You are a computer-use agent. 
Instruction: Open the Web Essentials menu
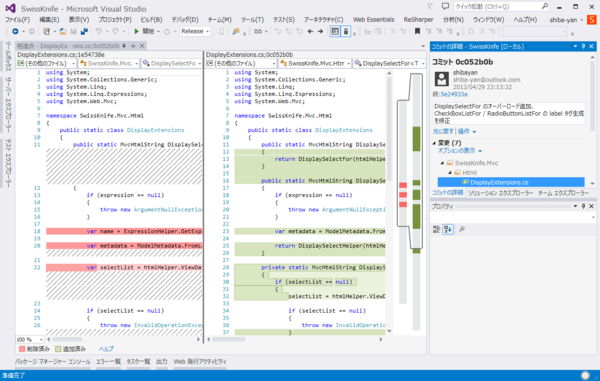(373, 20)
